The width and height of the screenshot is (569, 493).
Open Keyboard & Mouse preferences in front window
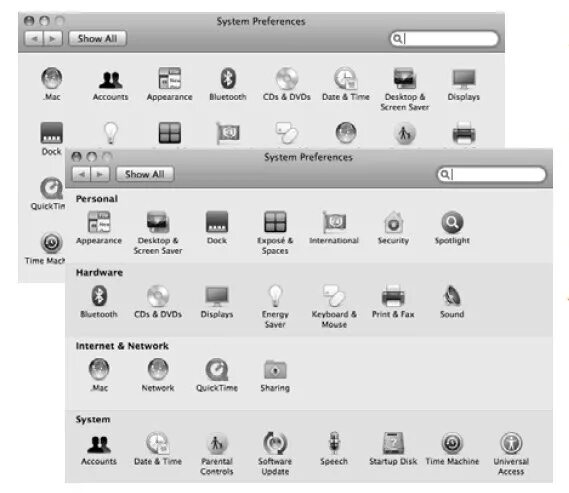tap(334, 307)
